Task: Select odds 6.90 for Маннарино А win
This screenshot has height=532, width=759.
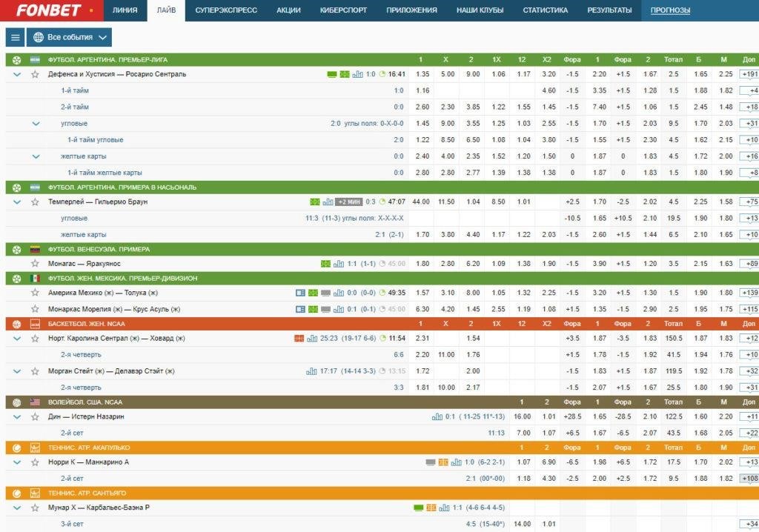Action: point(548,462)
